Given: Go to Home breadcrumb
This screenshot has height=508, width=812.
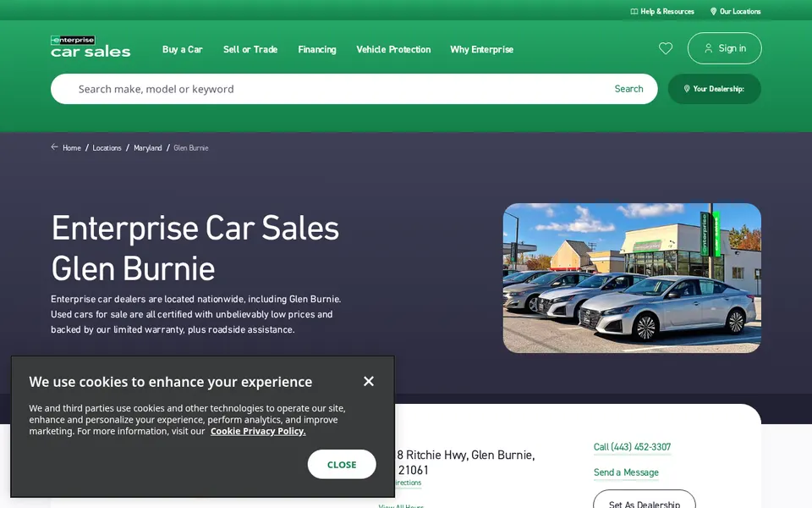Looking at the screenshot, I should [x=71, y=147].
